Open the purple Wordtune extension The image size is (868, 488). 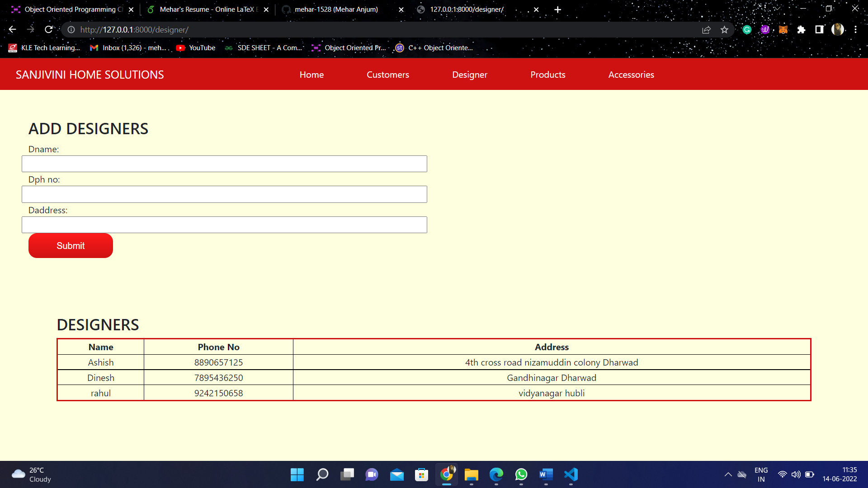click(x=765, y=29)
